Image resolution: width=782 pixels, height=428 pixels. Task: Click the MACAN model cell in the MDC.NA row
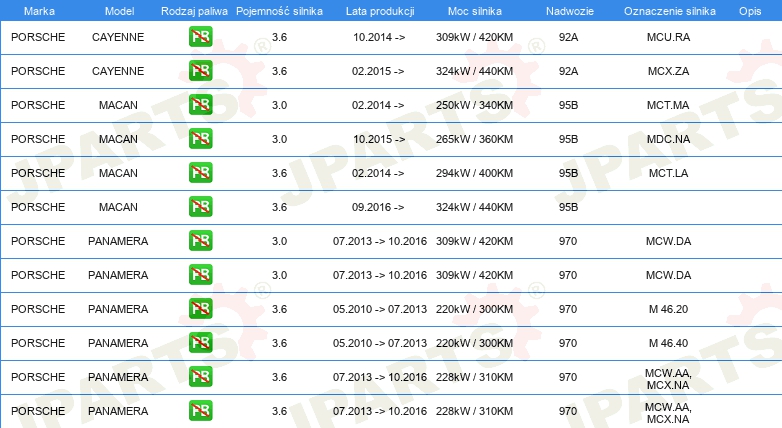118,139
